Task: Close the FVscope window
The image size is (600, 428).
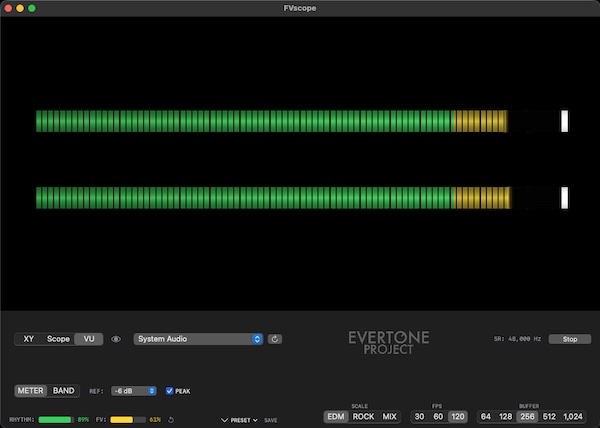Action: [8, 8]
